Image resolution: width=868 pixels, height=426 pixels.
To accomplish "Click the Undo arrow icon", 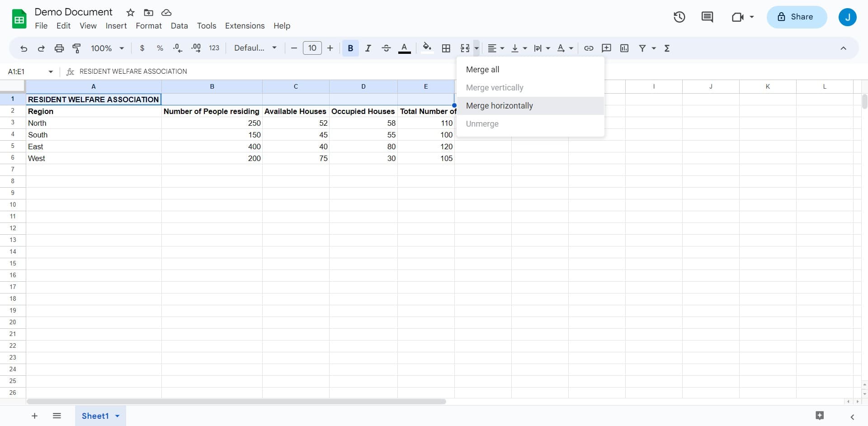I will click(24, 48).
